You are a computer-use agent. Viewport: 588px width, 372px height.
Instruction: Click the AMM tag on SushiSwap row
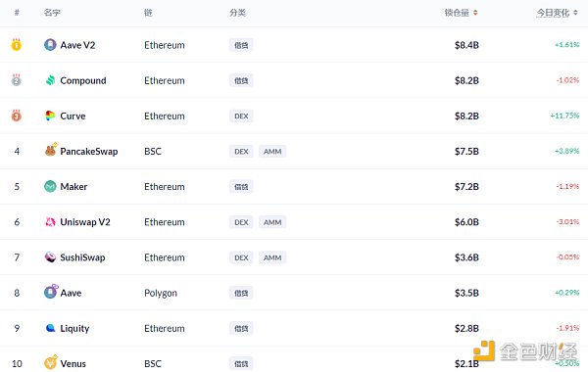(272, 257)
